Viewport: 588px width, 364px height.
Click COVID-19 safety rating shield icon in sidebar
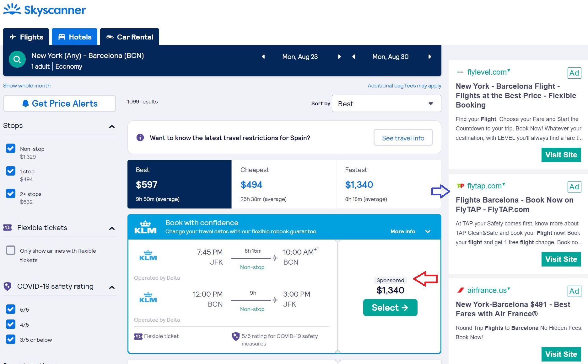coord(8,286)
